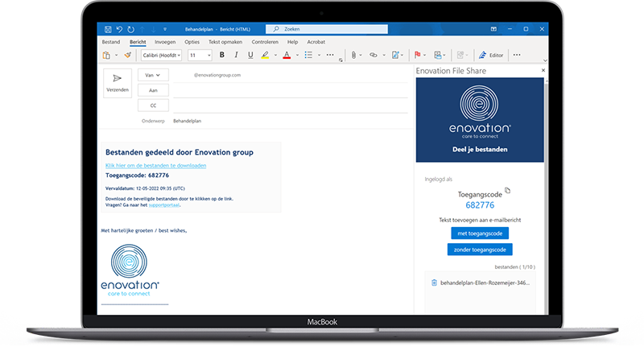
Task: Click the save icon in title bar
Action: 107,28
